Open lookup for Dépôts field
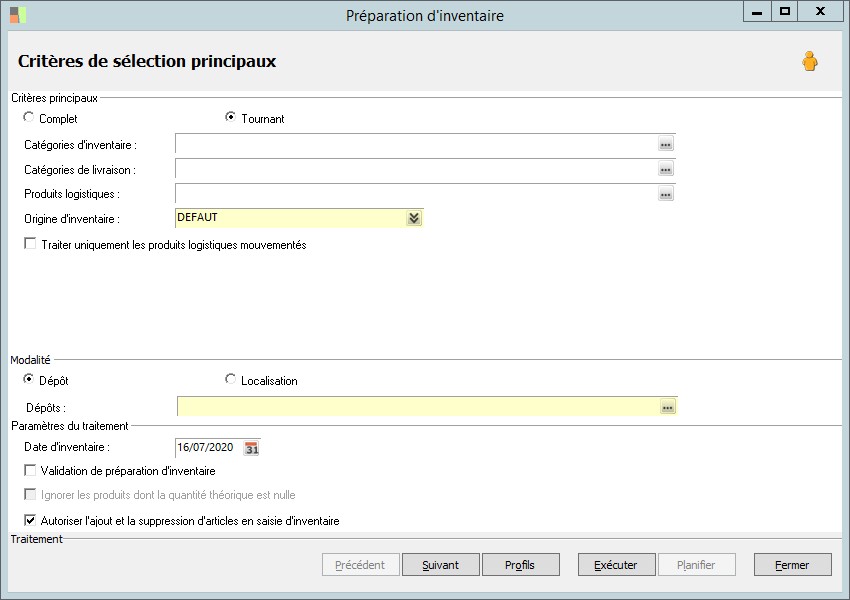 [668, 407]
